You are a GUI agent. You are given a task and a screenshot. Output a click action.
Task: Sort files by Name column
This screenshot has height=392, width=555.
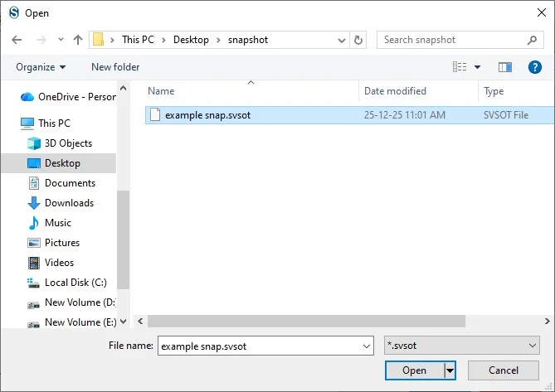click(251, 91)
